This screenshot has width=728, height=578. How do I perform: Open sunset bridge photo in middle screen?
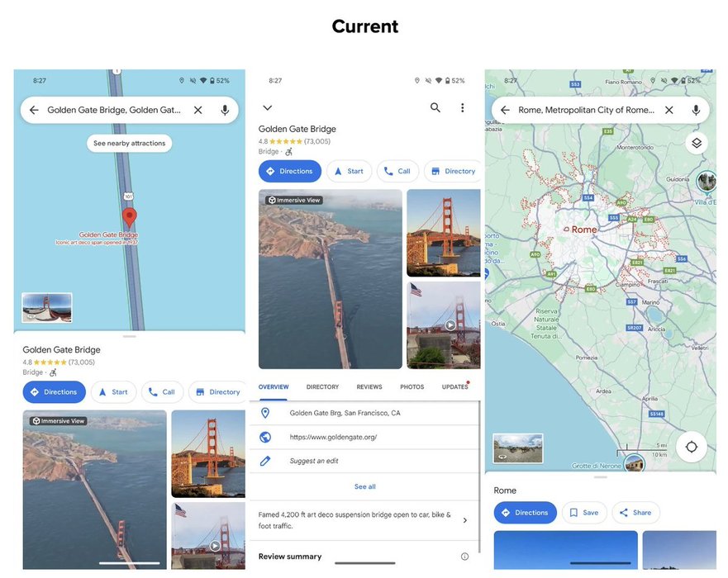click(444, 233)
